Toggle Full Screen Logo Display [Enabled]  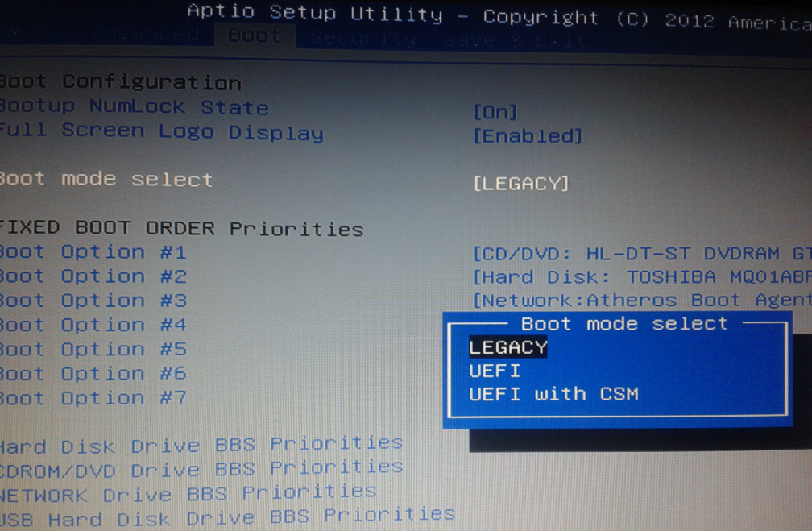pyautogui.click(x=527, y=136)
